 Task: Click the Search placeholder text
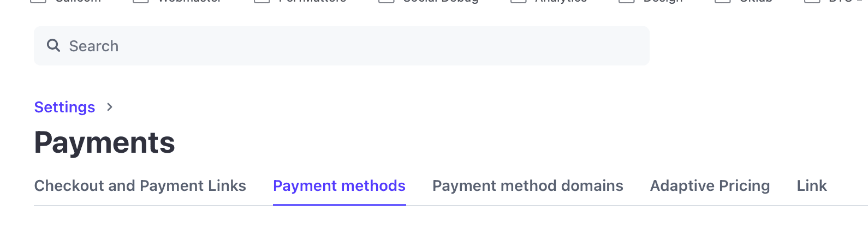(x=93, y=46)
